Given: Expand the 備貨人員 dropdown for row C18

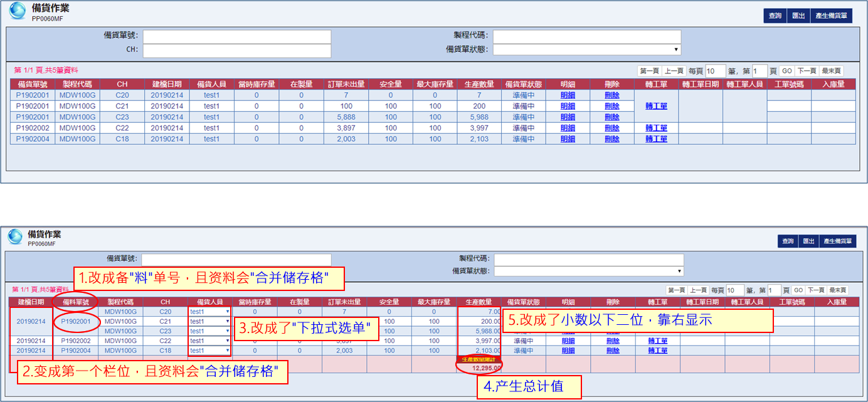Looking at the screenshot, I should click(209, 351).
